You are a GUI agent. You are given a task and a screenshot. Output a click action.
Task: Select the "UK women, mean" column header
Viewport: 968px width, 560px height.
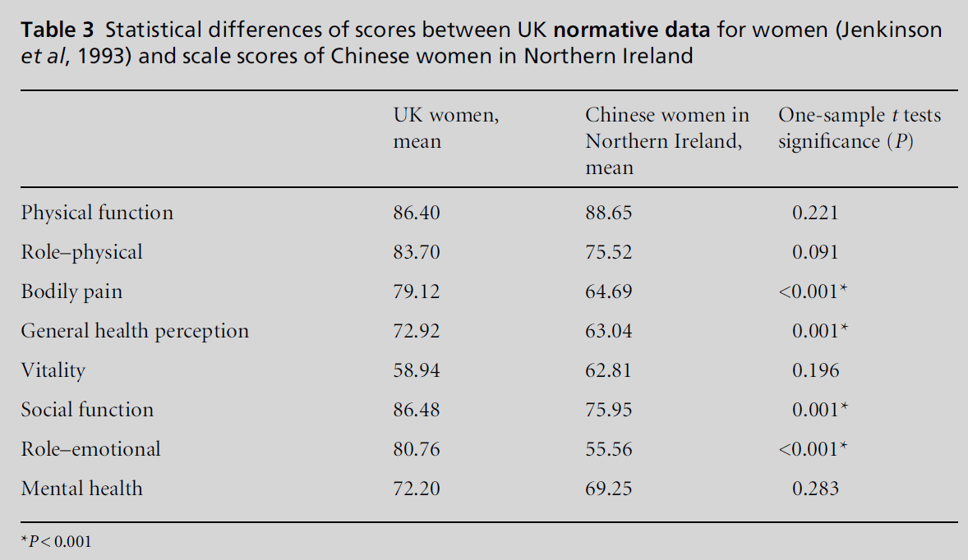(445, 128)
